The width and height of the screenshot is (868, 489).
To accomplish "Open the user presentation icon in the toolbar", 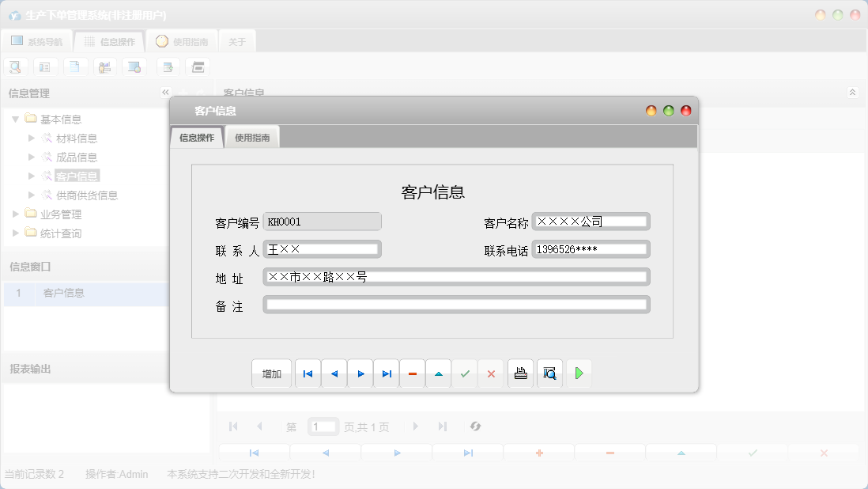I will pos(105,66).
